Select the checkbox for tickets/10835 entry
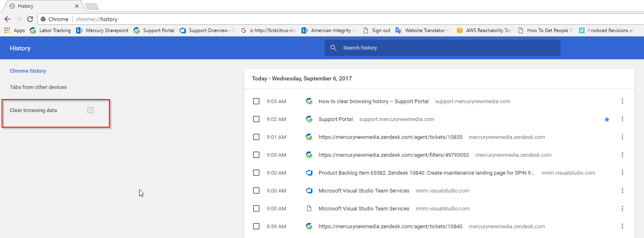The height and width of the screenshot is (238, 644). pos(256,137)
